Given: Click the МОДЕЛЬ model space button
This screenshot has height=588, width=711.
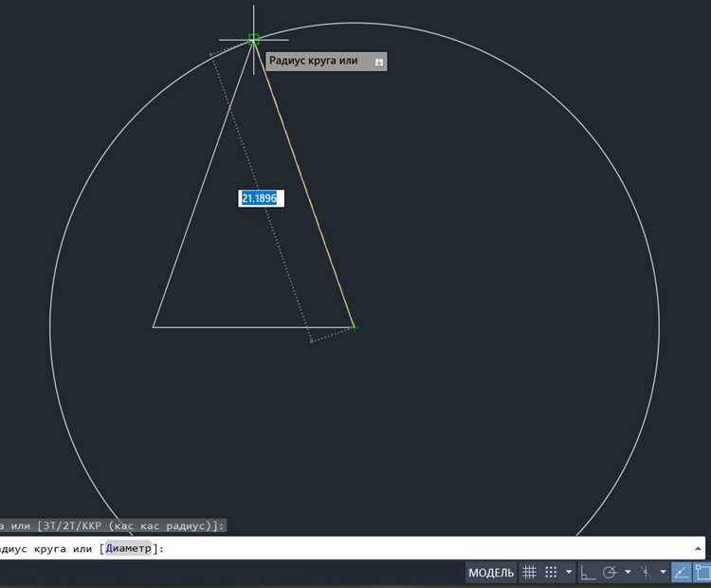Looking at the screenshot, I should point(491,573).
